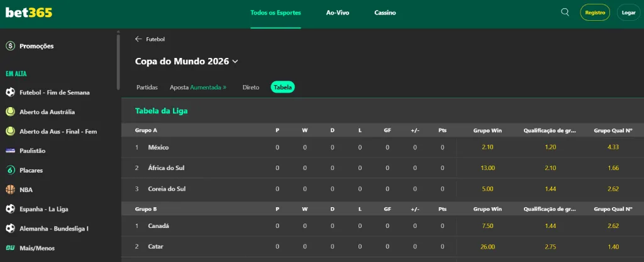Click the EM ALTA section label
Screen dimensions: 644x262
(x=16, y=74)
